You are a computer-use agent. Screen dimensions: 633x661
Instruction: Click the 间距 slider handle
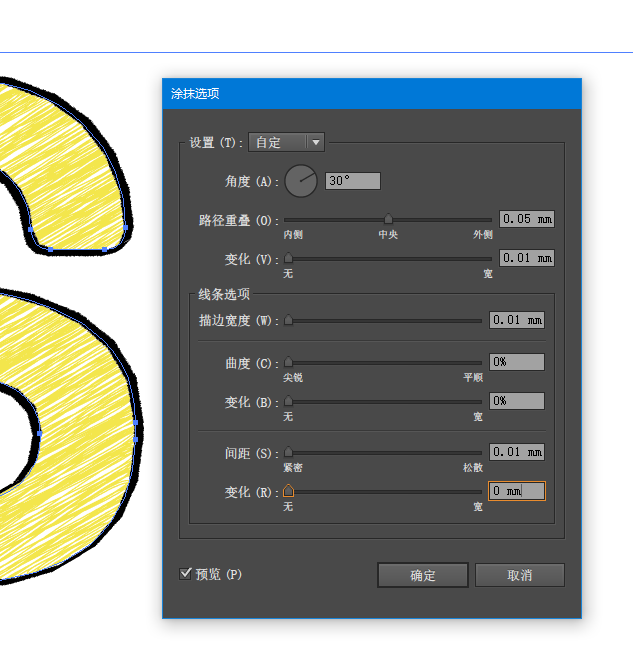(x=288, y=452)
